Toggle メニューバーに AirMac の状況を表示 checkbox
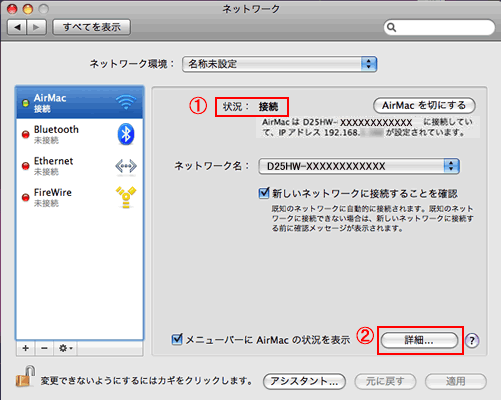The height and width of the screenshot is (400, 501). (177, 339)
